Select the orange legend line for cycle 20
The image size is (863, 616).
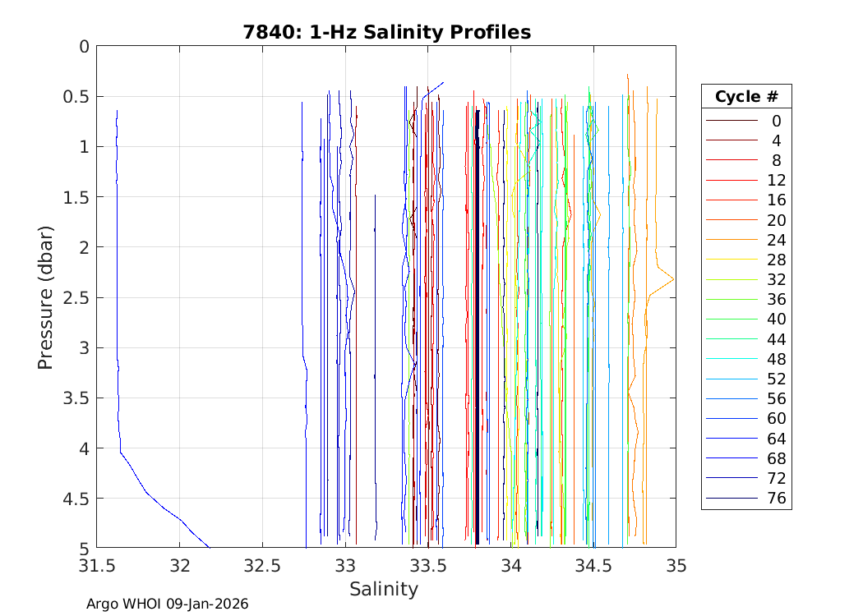731,220
